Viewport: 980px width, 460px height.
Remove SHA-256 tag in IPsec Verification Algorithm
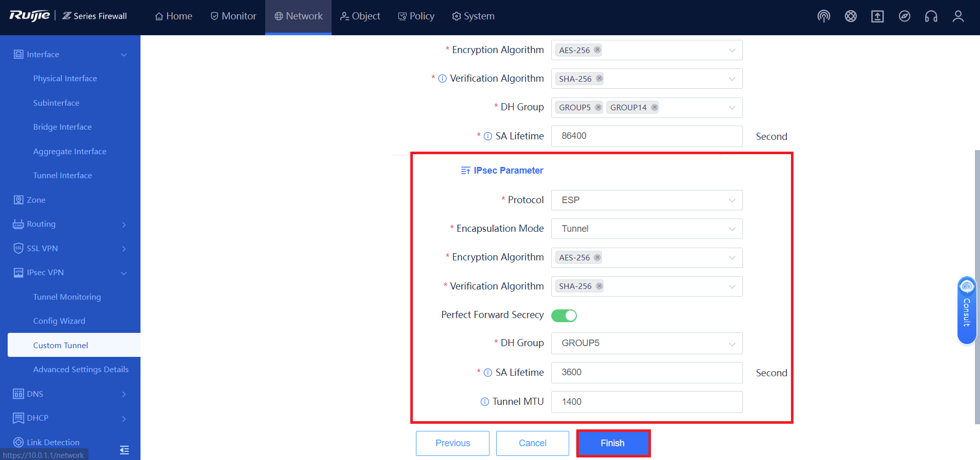click(599, 286)
